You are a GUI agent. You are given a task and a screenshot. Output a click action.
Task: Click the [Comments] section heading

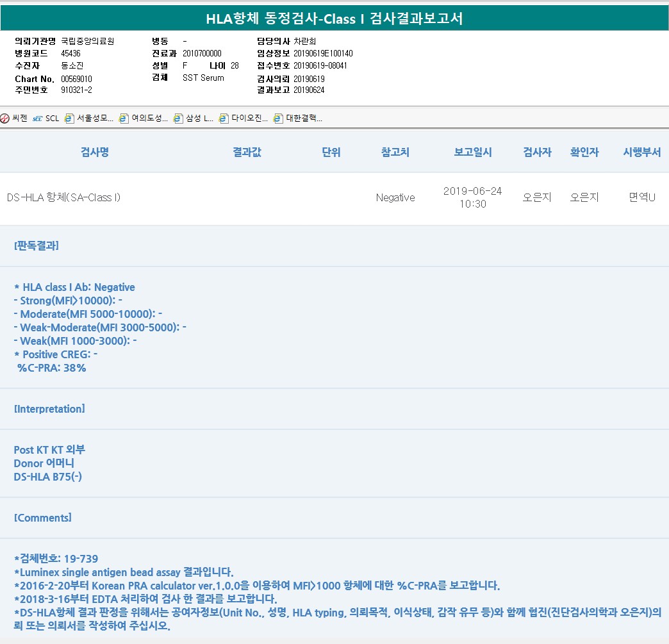point(43,518)
